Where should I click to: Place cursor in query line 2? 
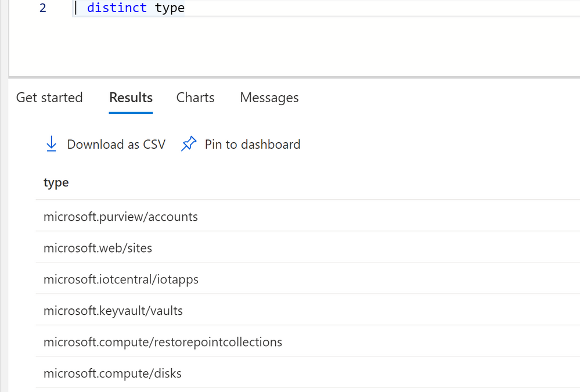[x=326, y=8]
